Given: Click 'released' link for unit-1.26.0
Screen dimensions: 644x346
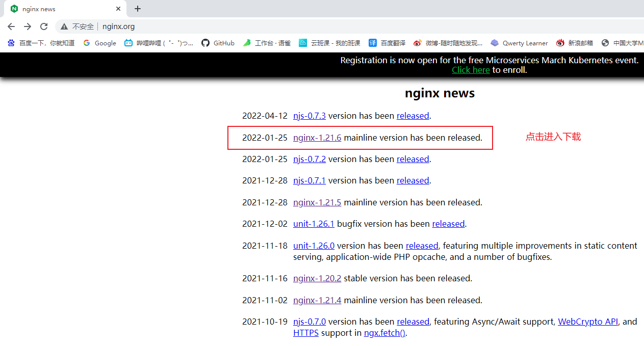Looking at the screenshot, I should (x=422, y=246).
